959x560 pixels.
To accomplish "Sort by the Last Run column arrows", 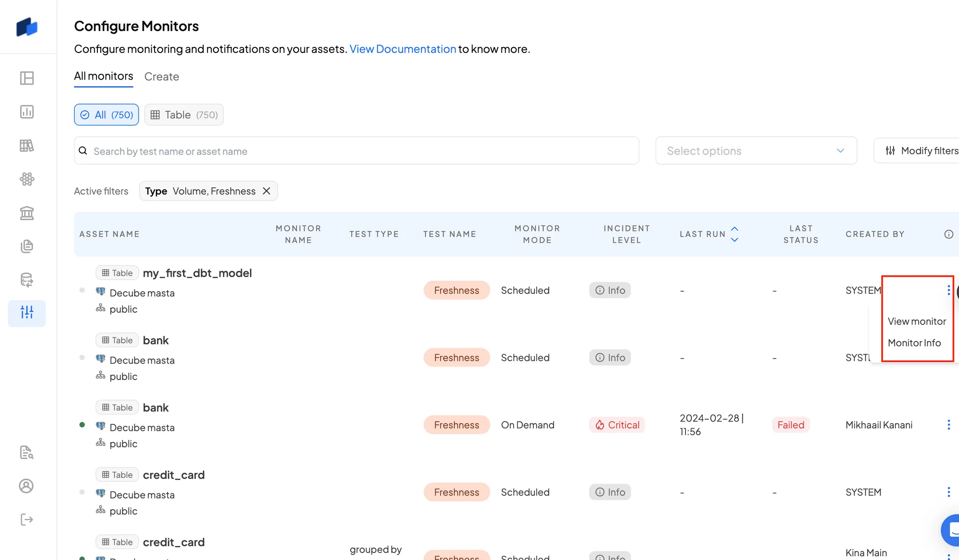I will 735,234.
